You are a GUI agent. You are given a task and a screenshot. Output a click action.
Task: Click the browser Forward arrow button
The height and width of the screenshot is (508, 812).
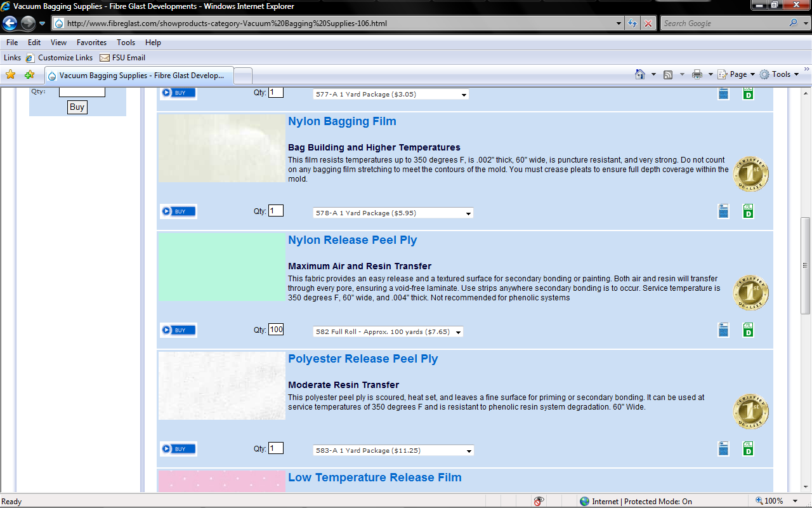[28, 23]
